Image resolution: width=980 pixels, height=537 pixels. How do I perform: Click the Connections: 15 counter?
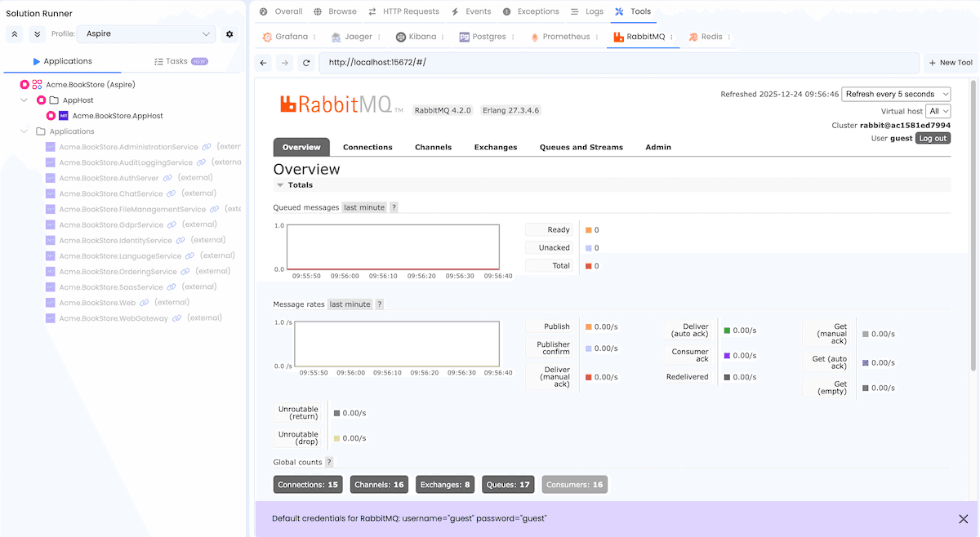pos(308,484)
